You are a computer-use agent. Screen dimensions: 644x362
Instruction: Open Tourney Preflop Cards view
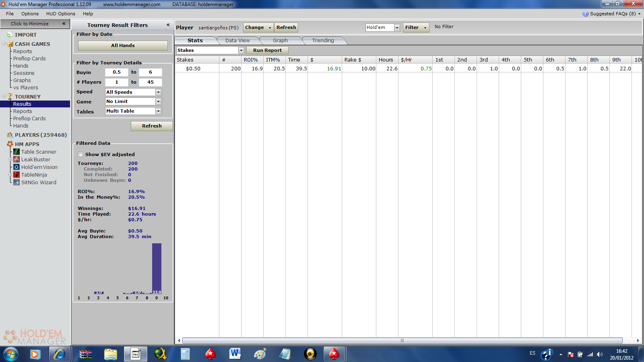tap(29, 119)
